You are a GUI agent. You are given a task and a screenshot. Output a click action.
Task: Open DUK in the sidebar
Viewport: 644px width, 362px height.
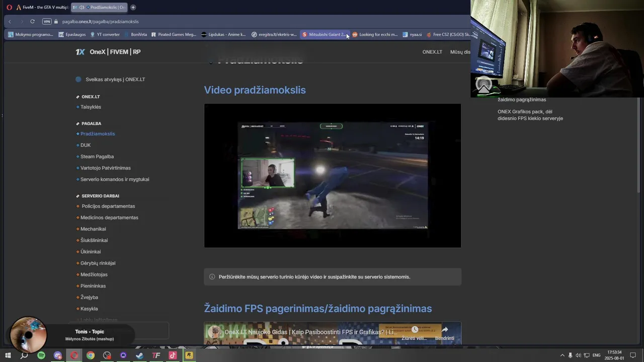(x=86, y=145)
